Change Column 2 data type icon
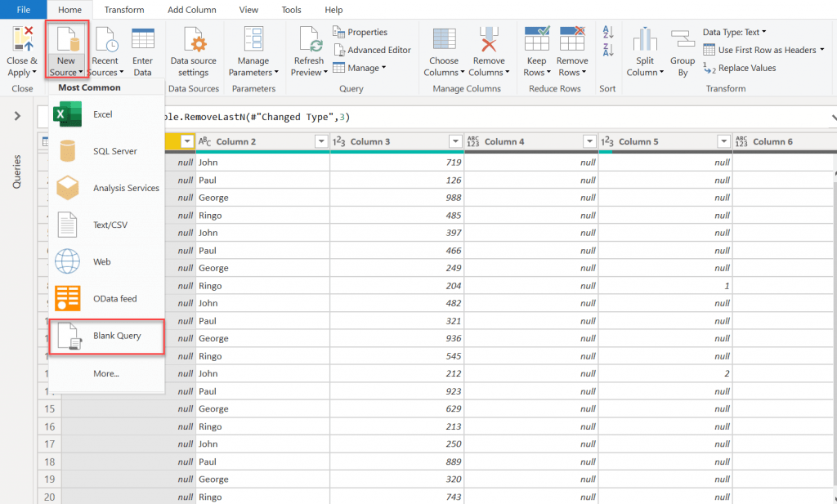 pos(204,141)
